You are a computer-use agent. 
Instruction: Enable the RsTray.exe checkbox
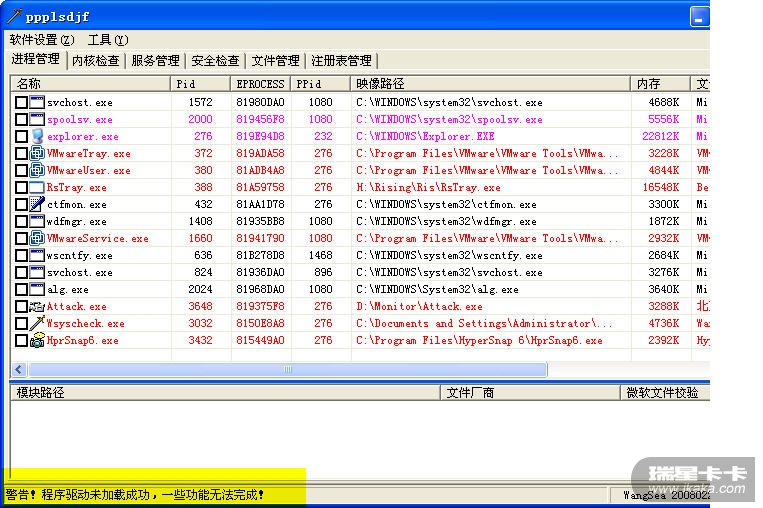pyautogui.click(x=21, y=187)
